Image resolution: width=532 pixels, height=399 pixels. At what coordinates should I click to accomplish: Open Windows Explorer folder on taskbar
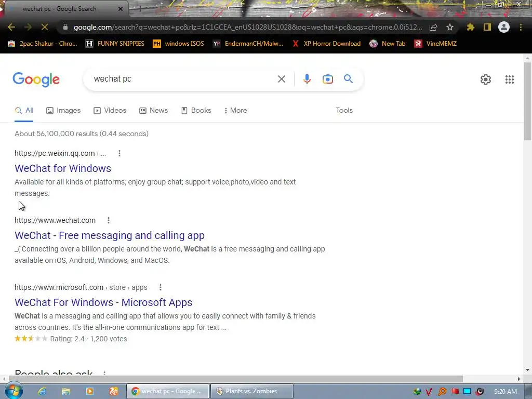66,391
